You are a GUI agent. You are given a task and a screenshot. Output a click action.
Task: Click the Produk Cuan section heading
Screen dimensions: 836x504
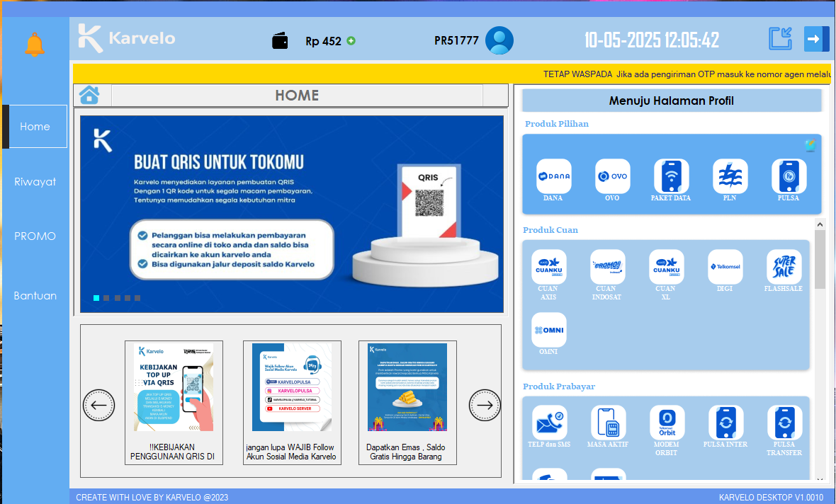click(550, 230)
